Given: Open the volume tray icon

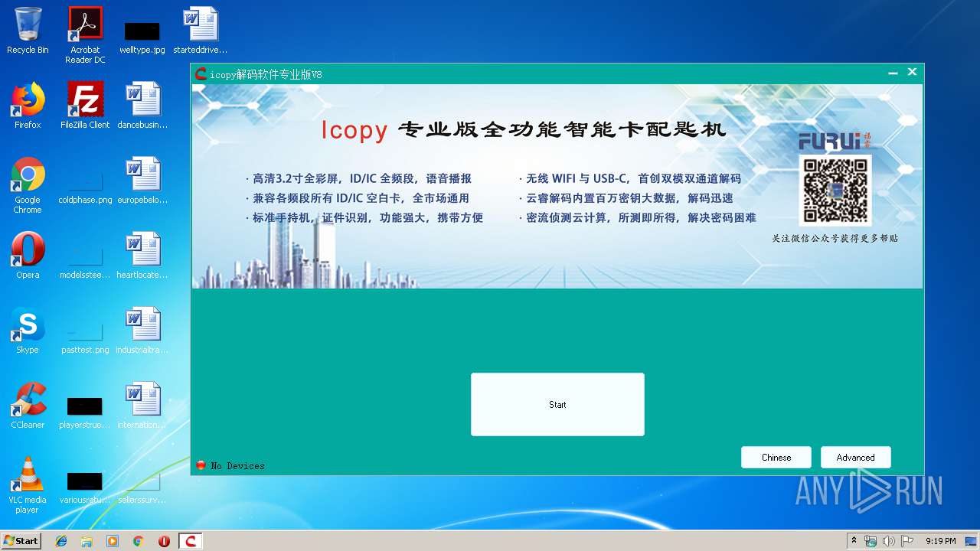Looking at the screenshot, I should pos(889,541).
